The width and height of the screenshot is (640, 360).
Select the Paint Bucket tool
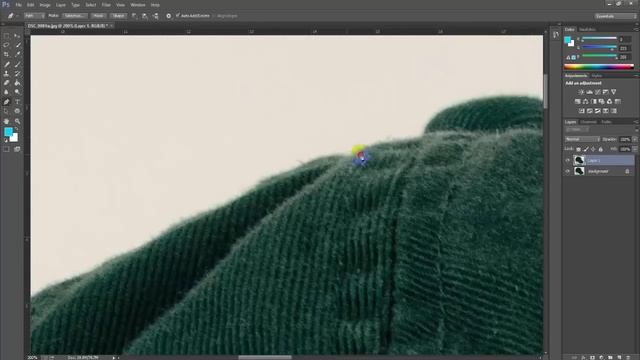17,83
